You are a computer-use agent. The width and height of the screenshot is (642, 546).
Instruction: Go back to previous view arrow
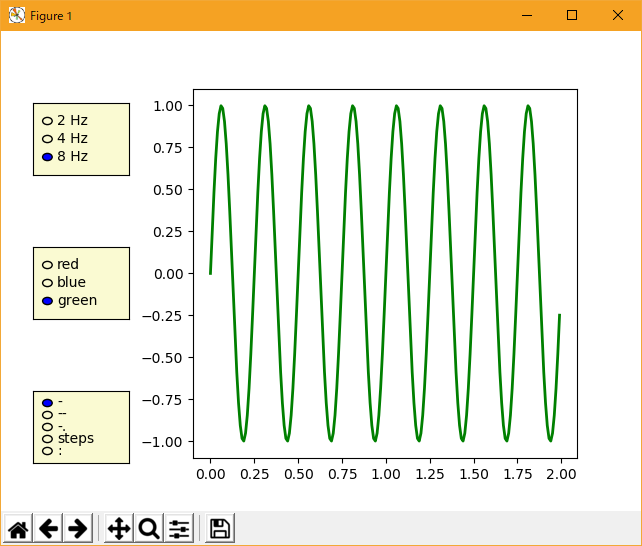pos(48,529)
